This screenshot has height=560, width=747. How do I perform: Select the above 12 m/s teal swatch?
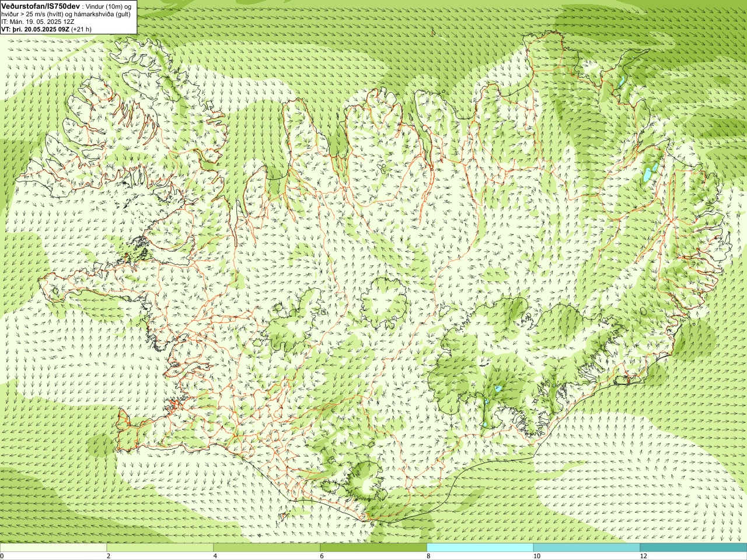(693, 548)
